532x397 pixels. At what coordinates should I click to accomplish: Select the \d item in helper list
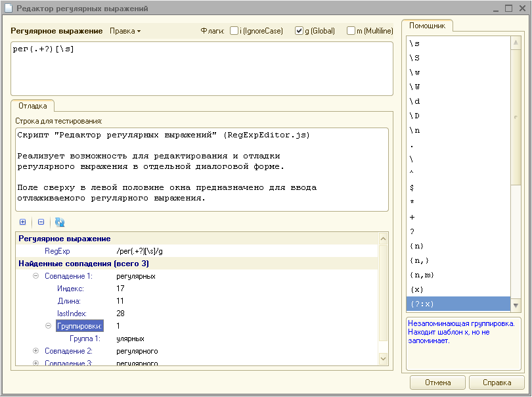(414, 101)
